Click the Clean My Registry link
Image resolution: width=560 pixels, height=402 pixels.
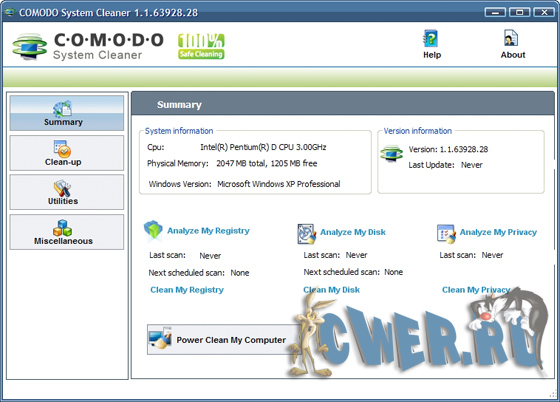(187, 290)
